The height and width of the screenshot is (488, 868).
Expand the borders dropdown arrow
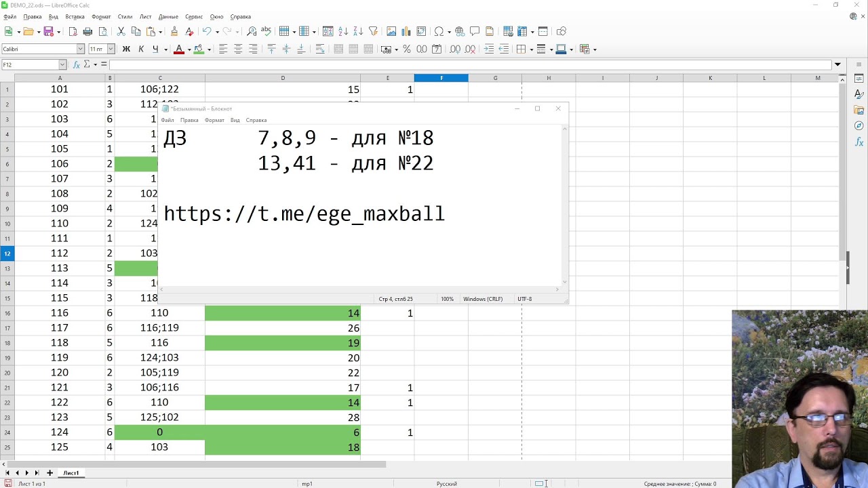click(x=530, y=49)
